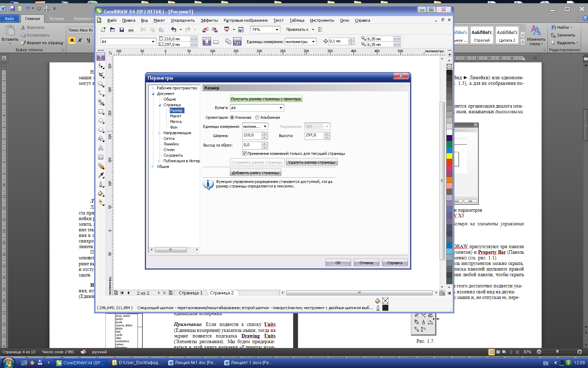Image resolution: width=588 pixels, height=368 pixels.
Task: Click the Справка button in dialog
Action: [x=395, y=263]
